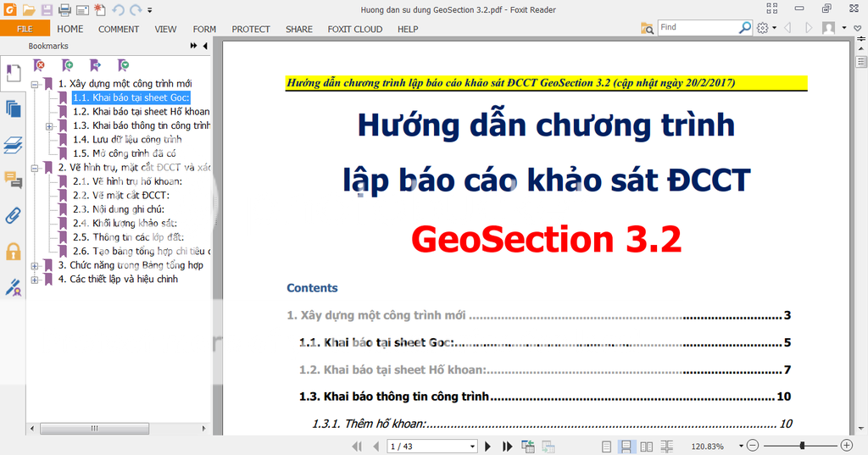
Task: Switch to continuous facing view mode
Action: point(666,447)
